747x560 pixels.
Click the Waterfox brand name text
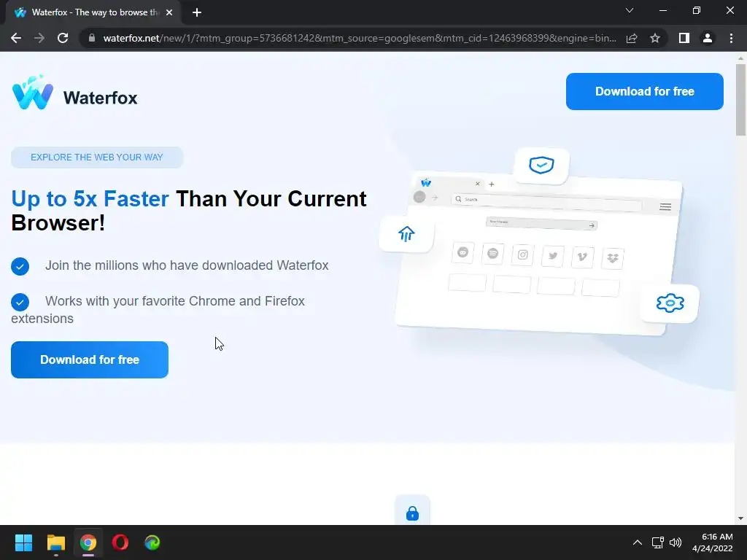(x=101, y=98)
